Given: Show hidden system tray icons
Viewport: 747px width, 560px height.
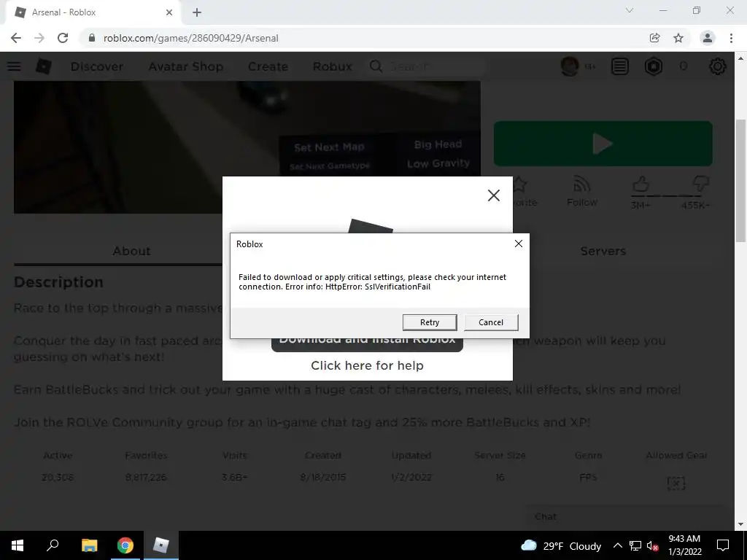Looking at the screenshot, I should [x=617, y=545].
